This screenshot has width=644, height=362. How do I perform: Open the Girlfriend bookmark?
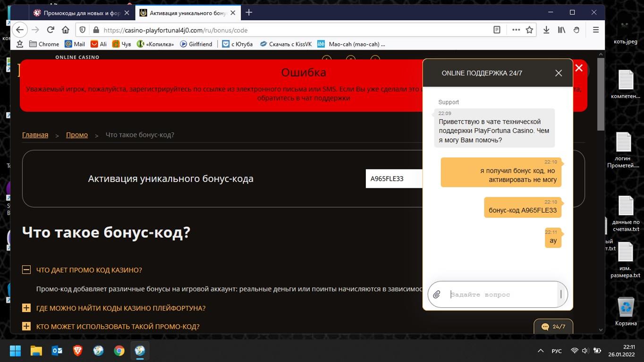[196, 44]
